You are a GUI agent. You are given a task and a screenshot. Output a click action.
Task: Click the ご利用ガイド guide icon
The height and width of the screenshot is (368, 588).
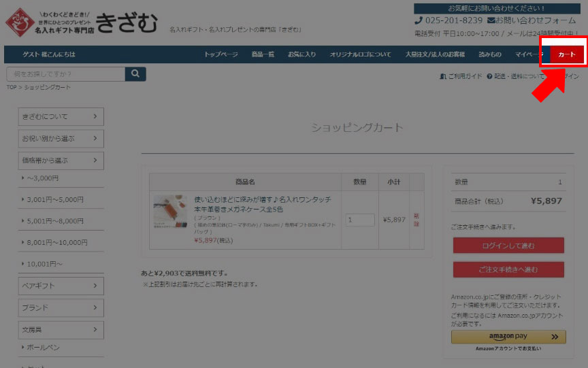click(x=444, y=76)
